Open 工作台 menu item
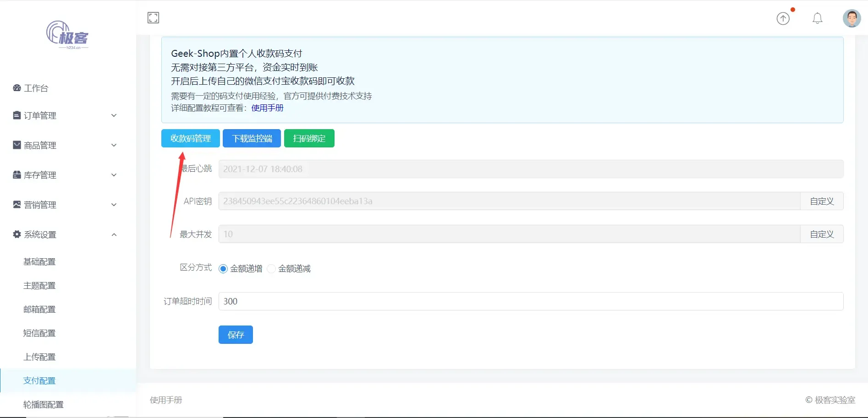Screen dimensions: 868x418 click(68, 88)
